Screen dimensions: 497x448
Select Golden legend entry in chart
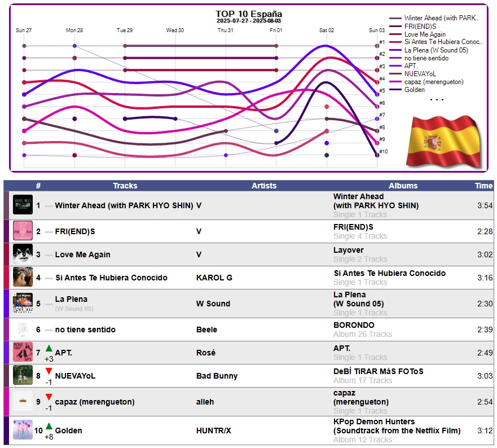[x=407, y=89]
